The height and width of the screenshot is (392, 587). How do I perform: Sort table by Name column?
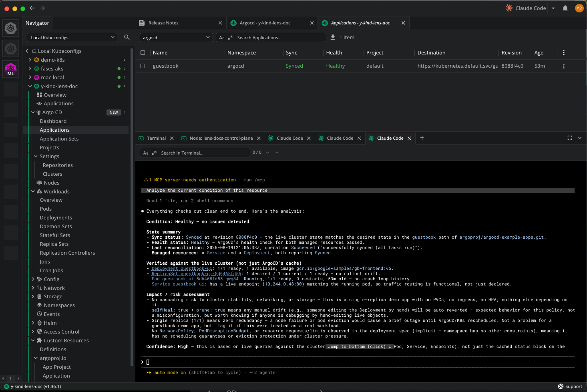160,52
